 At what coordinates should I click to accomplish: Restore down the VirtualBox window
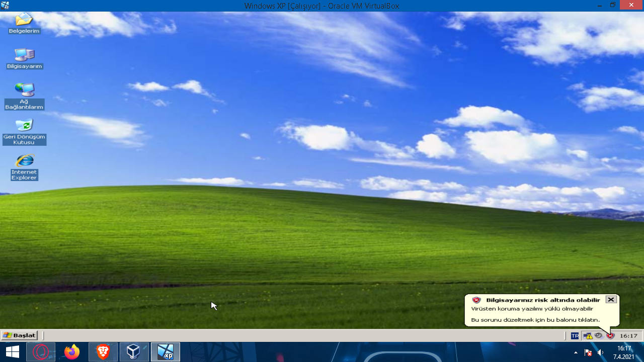613,5
